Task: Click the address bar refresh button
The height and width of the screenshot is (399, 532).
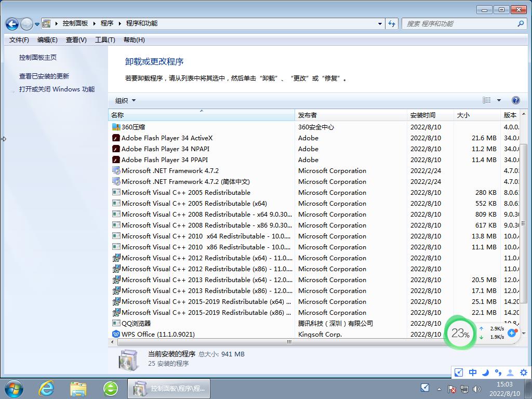Action: click(x=392, y=24)
